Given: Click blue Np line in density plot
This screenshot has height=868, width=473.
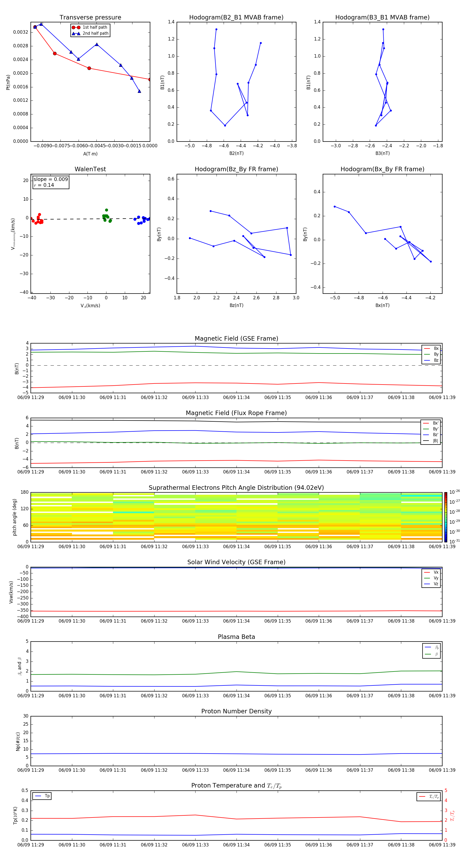Looking at the screenshot, I should [x=236, y=754].
